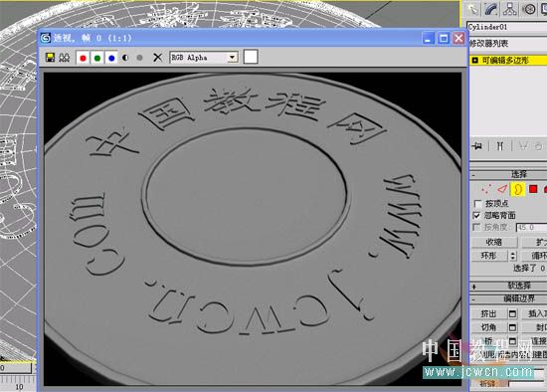Open the 切角 chamfer settings box

click(x=512, y=327)
